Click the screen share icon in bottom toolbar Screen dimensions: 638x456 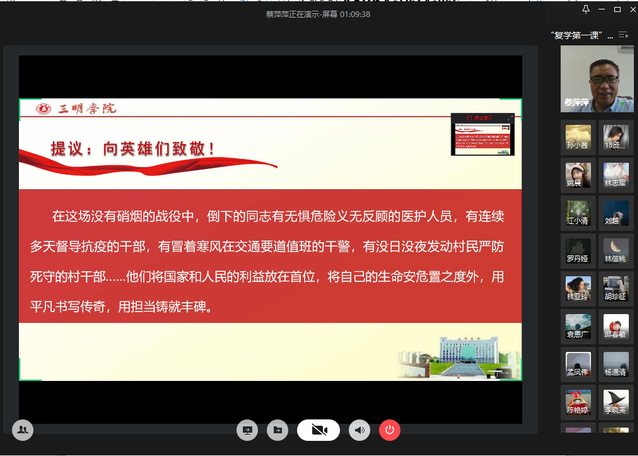(x=247, y=430)
